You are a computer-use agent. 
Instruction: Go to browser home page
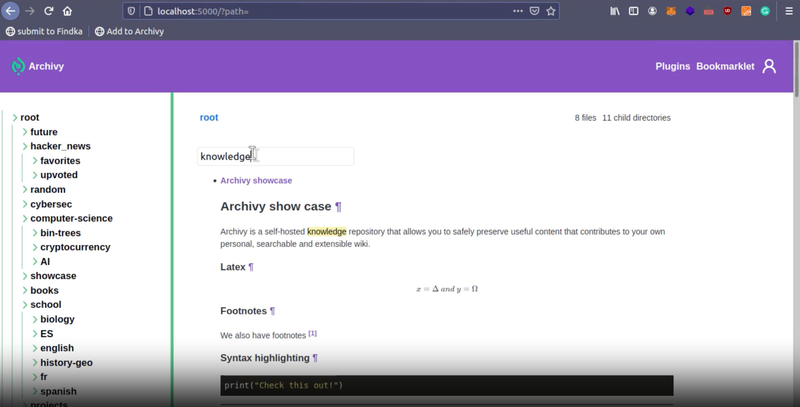click(67, 11)
